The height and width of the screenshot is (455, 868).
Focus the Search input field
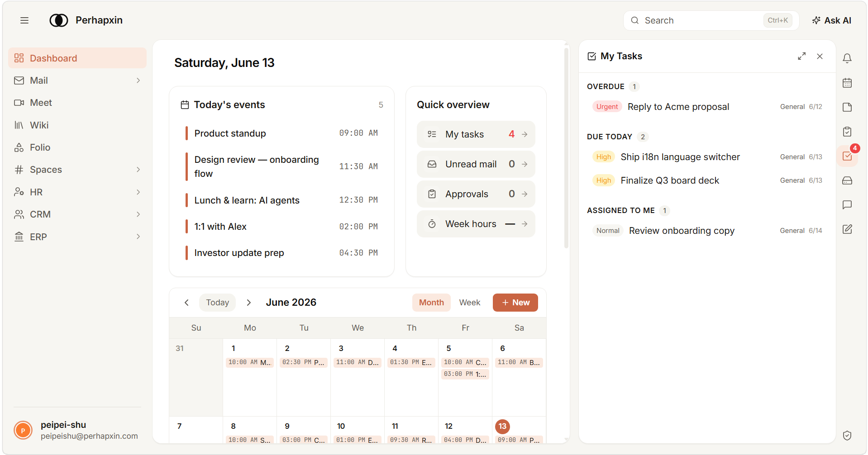(711, 20)
